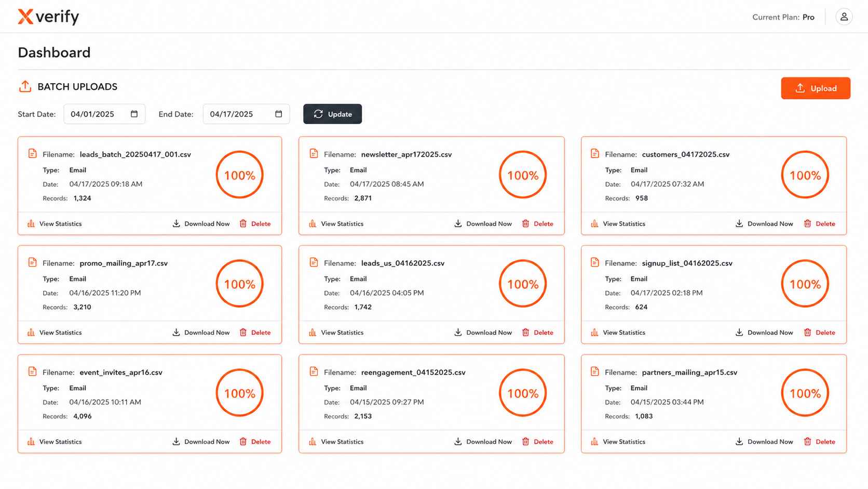Click file icon for newsletter_apr172025.csv
868x489 pixels.
[x=314, y=154]
